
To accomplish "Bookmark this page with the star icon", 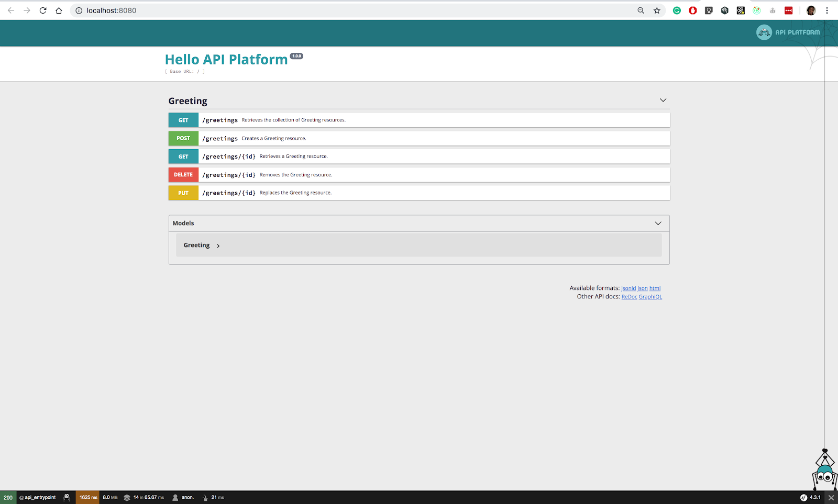I will [x=657, y=10].
